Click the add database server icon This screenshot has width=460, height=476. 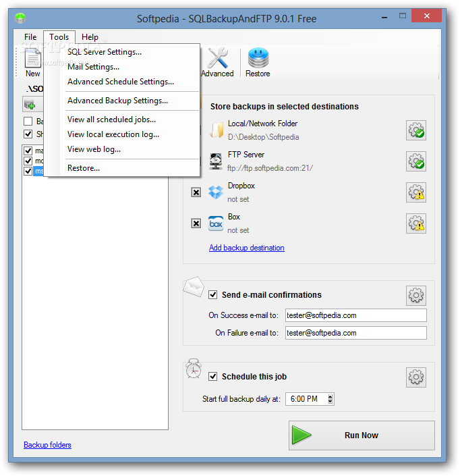pyautogui.click(x=30, y=105)
